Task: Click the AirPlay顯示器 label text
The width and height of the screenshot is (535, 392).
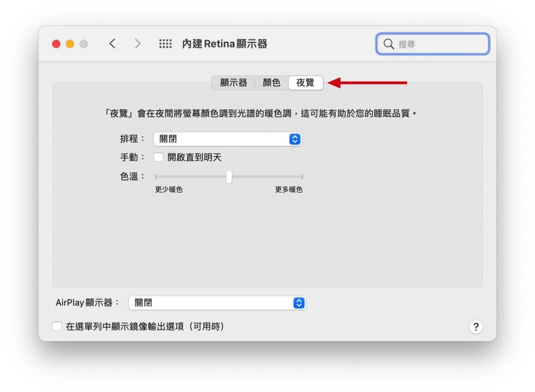Action: 87,303
